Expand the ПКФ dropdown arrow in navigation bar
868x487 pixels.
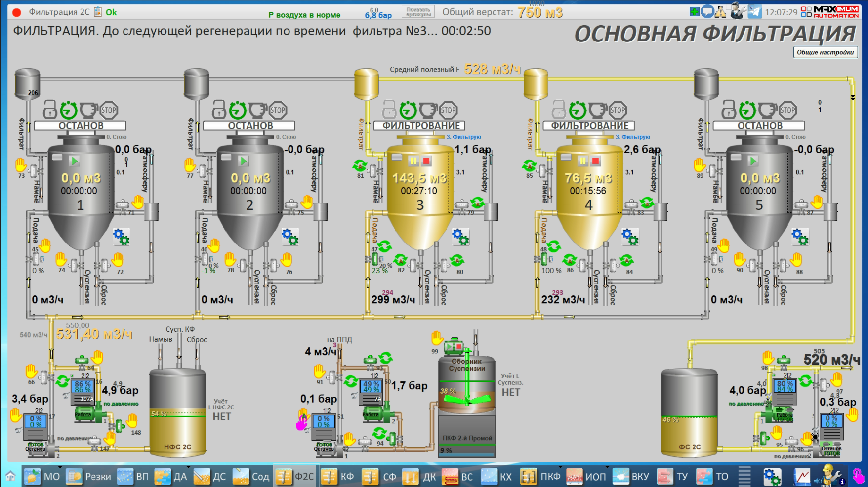click(561, 467)
